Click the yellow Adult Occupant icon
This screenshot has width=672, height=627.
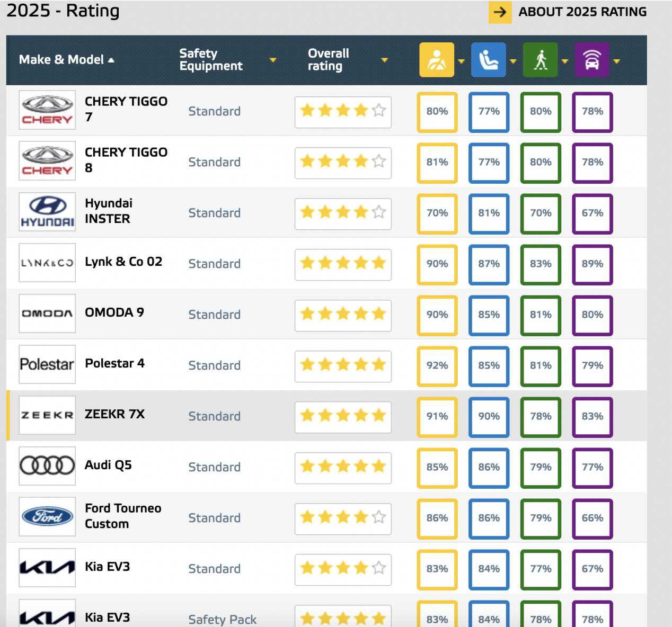[437, 60]
